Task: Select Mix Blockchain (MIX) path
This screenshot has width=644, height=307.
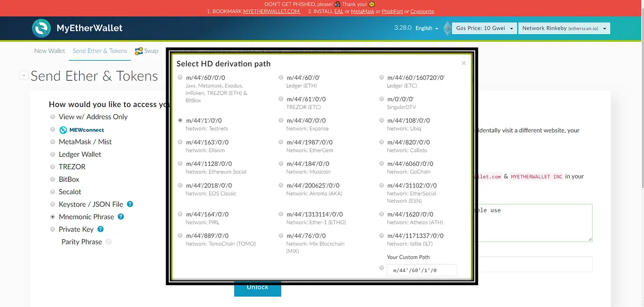Action: [281, 235]
